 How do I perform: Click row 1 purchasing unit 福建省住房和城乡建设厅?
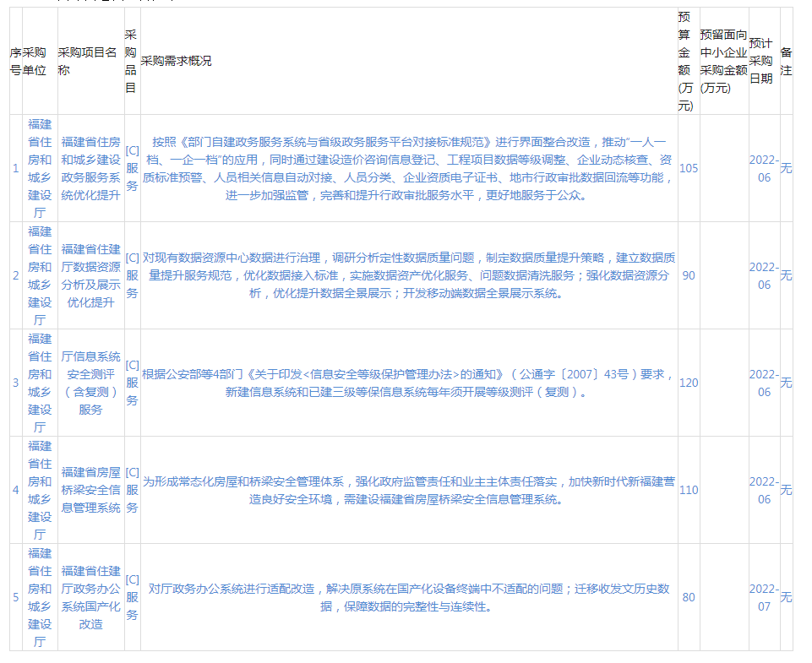(40, 168)
